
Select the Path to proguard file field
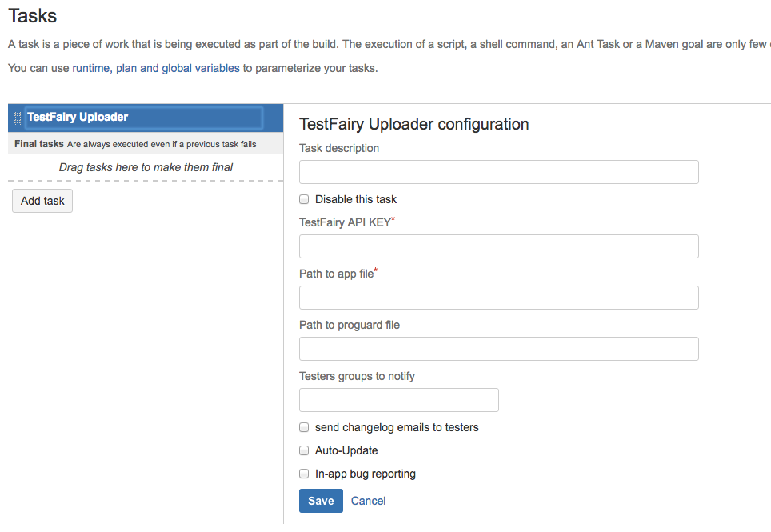[498, 348]
